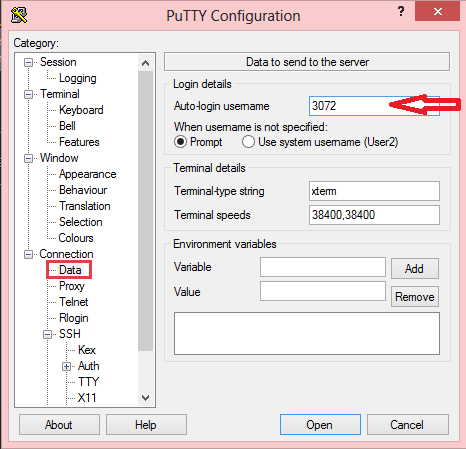Screen dimensions: 466x449
Task: Open Telnet settings category
Action: click(x=73, y=302)
